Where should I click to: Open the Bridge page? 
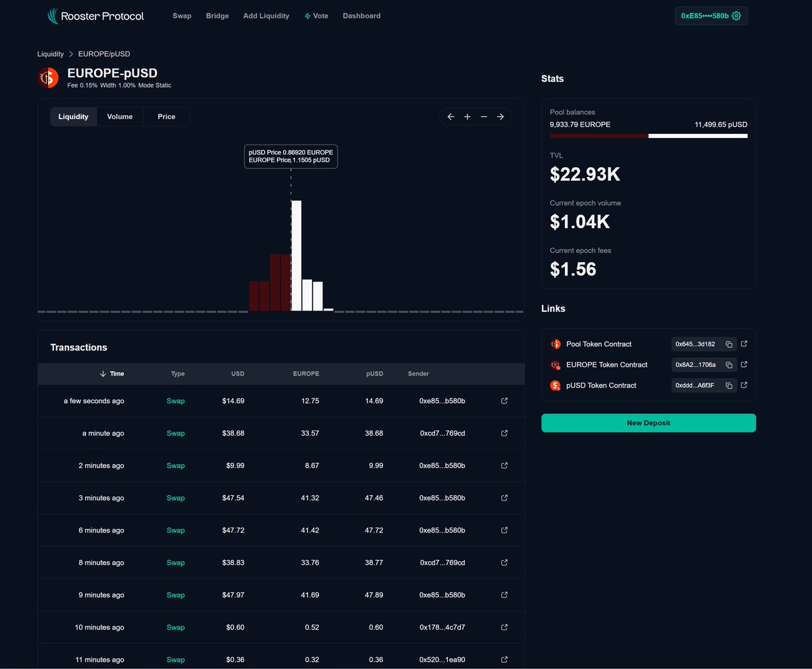click(x=217, y=16)
